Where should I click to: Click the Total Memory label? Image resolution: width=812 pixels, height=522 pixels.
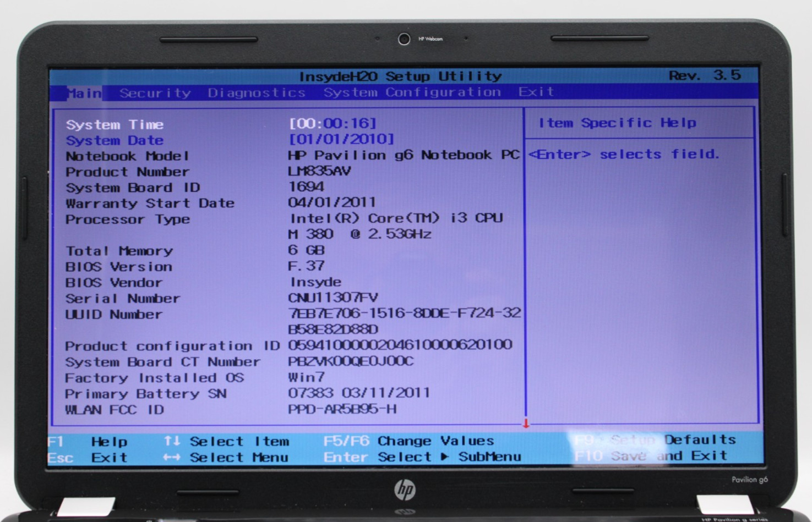[x=119, y=251]
